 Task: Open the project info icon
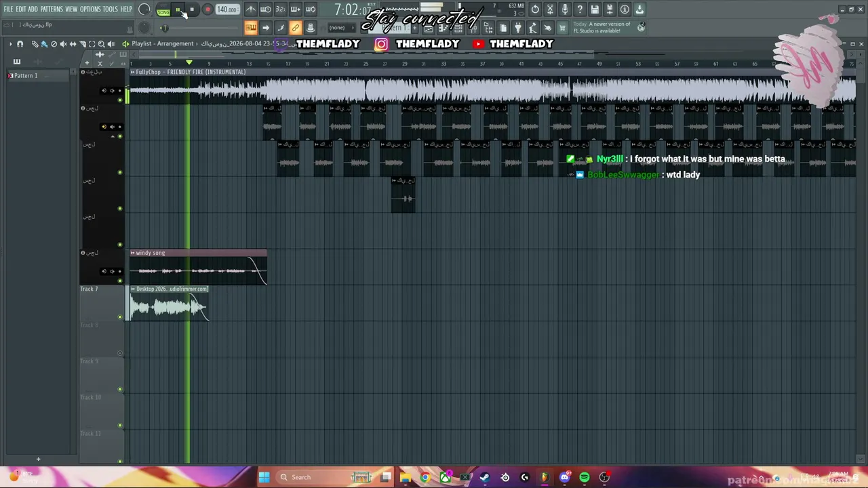click(x=625, y=9)
